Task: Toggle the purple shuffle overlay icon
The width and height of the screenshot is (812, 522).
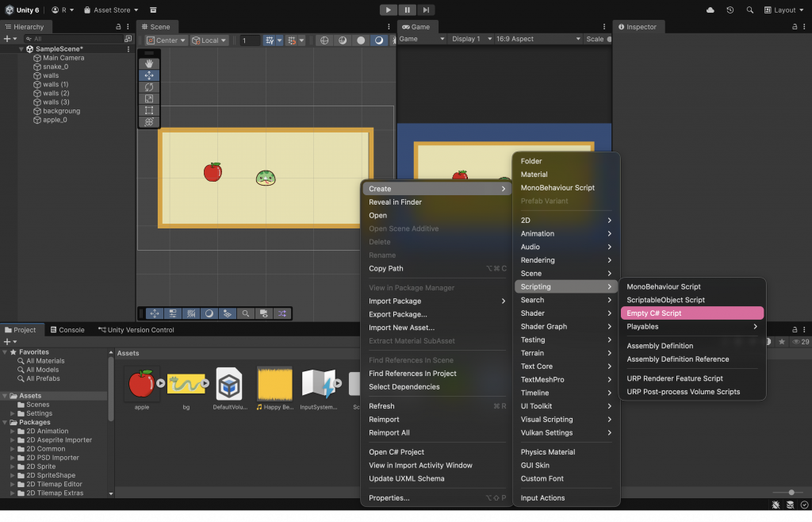Action: click(x=282, y=314)
